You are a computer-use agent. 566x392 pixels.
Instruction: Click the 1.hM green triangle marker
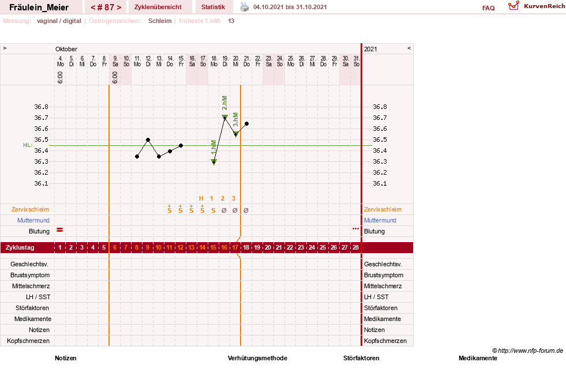pyautogui.click(x=213, y=163)
